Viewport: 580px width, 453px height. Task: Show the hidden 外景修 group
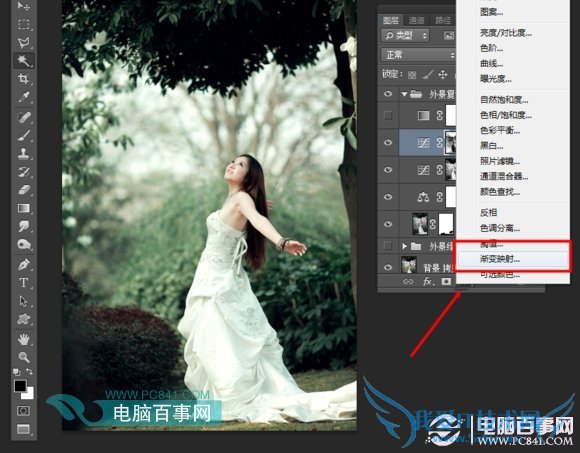tap(388, 245)
